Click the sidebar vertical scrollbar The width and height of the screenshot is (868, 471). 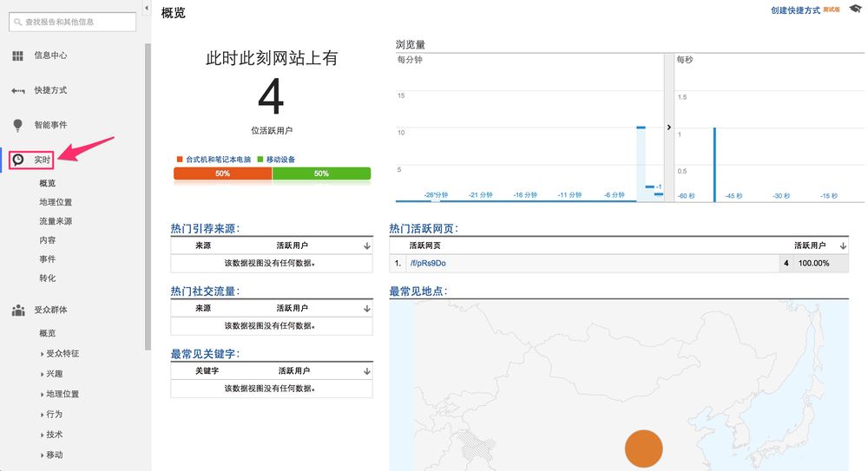(148, 197)
